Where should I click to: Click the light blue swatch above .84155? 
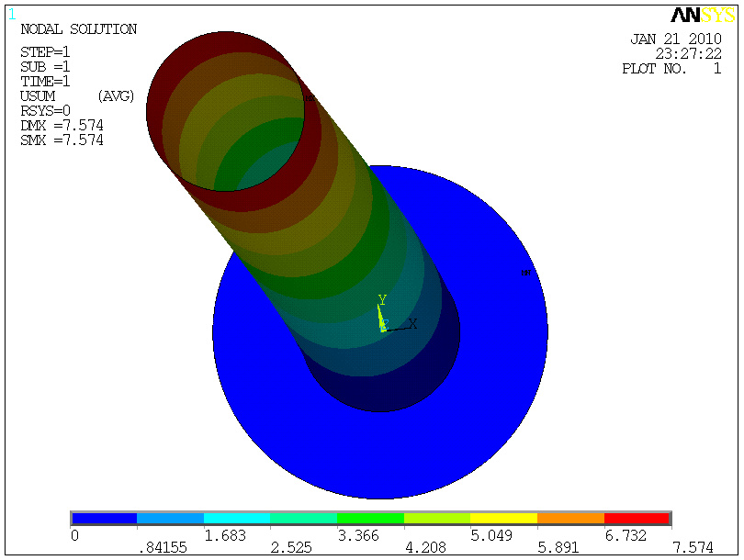coord(170,519)
